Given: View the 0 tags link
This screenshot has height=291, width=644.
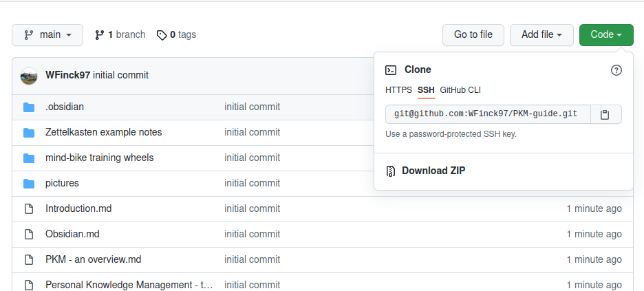Looking at the screenshot, I should point(177,35).
